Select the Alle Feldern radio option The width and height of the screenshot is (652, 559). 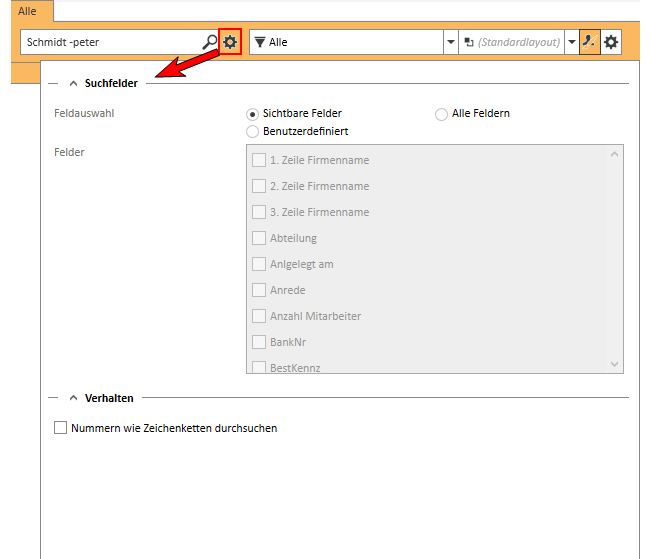click(441, 114)
